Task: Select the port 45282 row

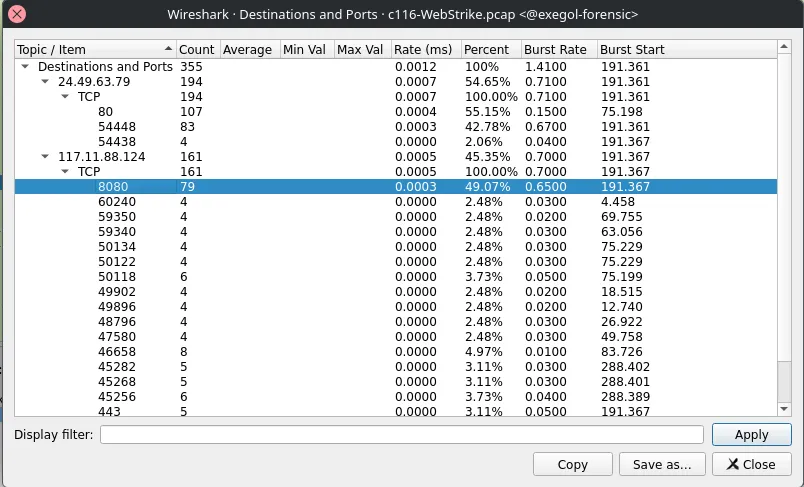Action: pos(396,367)
